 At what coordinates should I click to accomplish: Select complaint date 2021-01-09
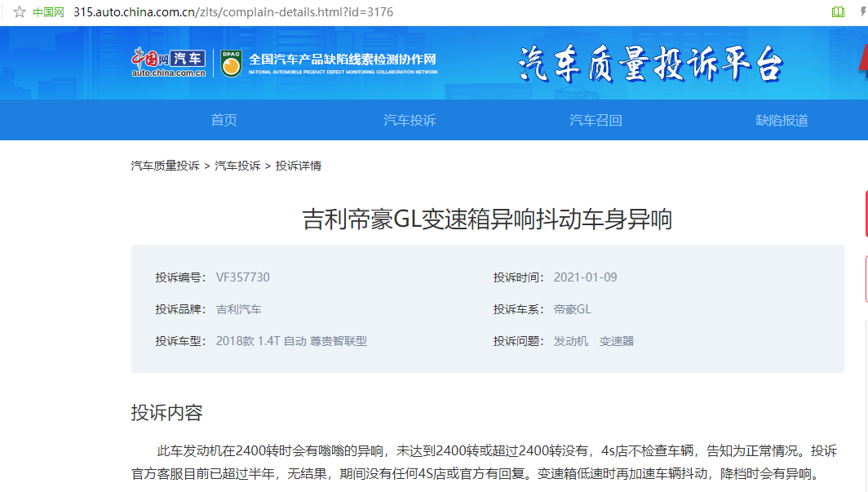click(585, 277)
